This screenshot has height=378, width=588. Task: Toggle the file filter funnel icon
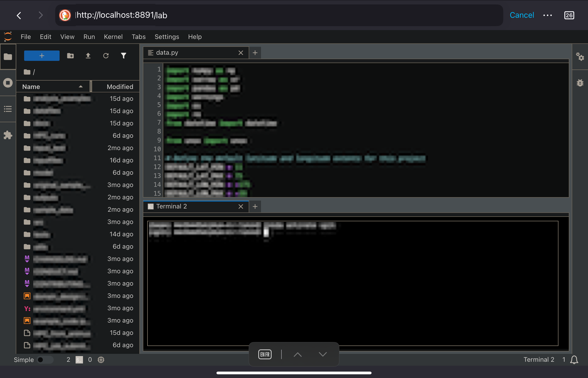pyautogui.click(x=124, y=56)
